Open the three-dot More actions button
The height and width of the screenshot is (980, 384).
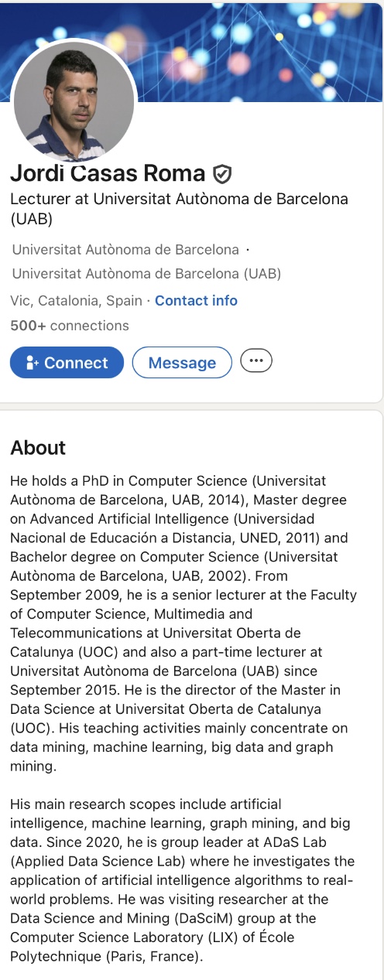[x=256, y=361]
